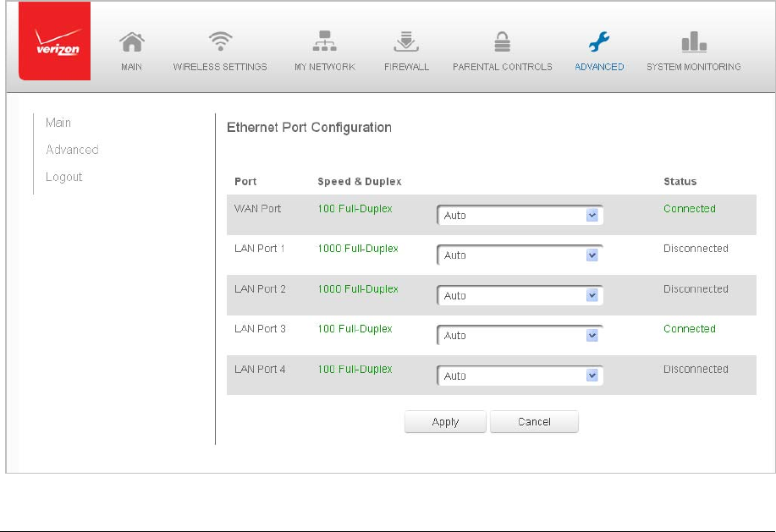
Task: Click the LAN Port 4 dropdown arrow
Action: click(x=592, y=376)
